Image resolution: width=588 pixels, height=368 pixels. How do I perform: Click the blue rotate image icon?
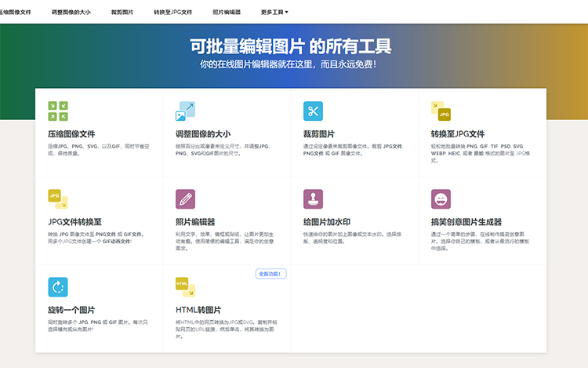pyautogui.click(x=58, y=286)
